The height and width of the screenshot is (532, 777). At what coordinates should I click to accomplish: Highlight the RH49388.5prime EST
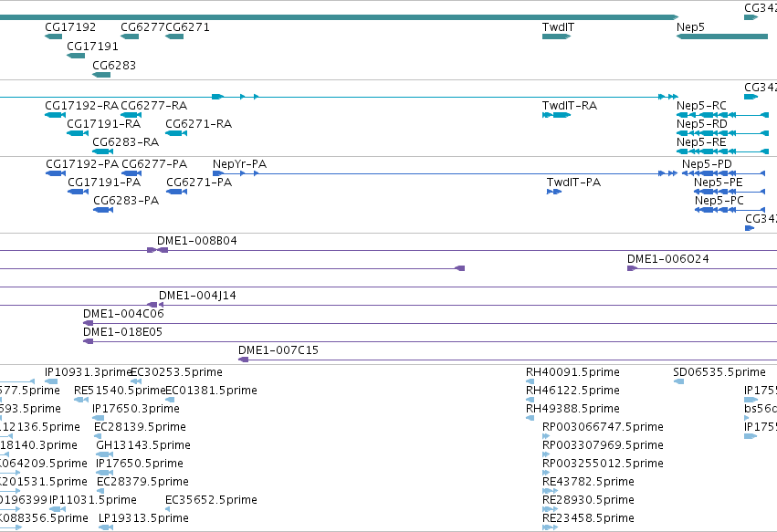pyautogui.click(x=530, y=418)
